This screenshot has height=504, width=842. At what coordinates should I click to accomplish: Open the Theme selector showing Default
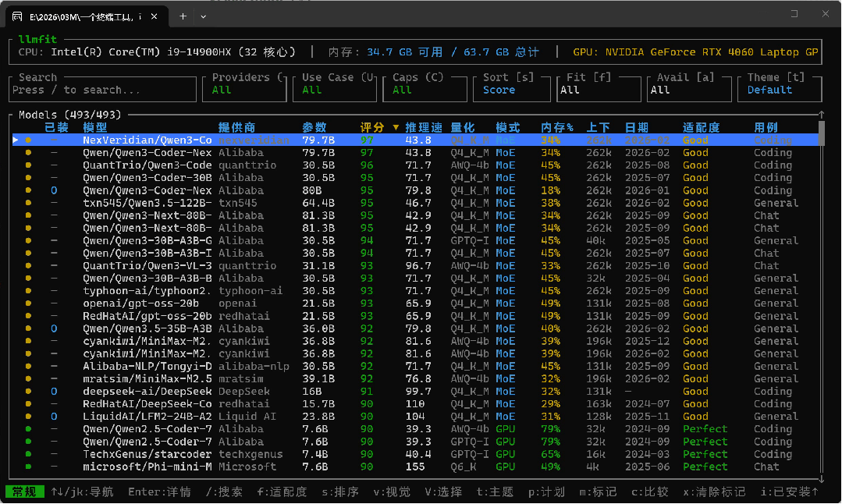[x=780, y=89]
